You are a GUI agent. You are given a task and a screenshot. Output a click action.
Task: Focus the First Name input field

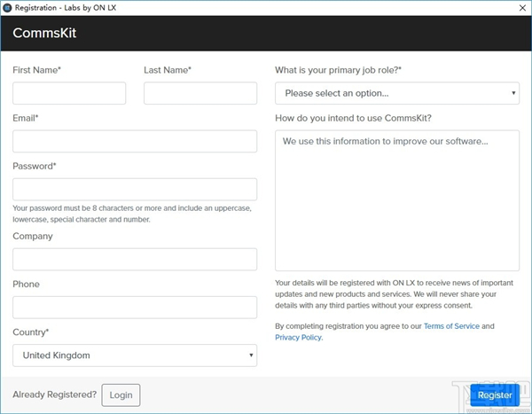tap(69, 93)
